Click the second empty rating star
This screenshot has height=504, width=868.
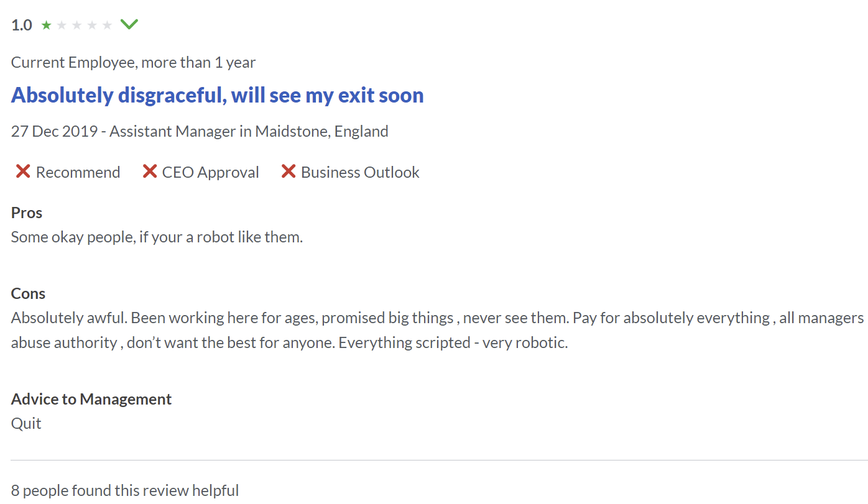pos(62,25)
